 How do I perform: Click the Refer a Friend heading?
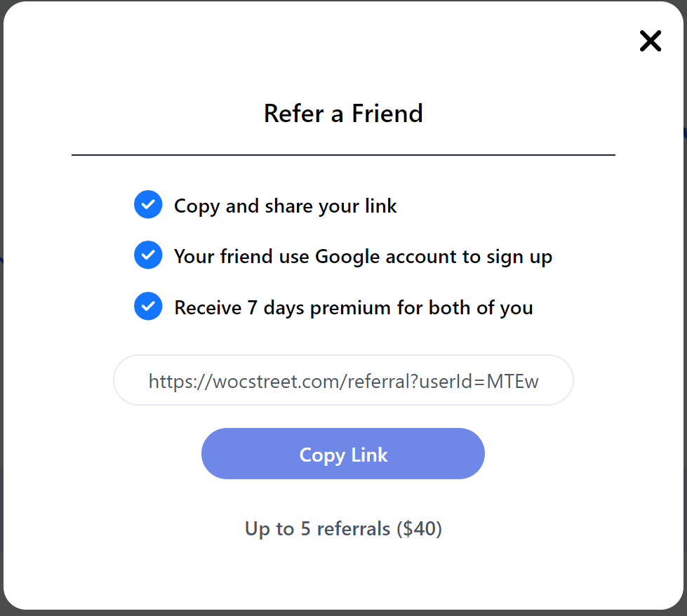coord(344,114)
